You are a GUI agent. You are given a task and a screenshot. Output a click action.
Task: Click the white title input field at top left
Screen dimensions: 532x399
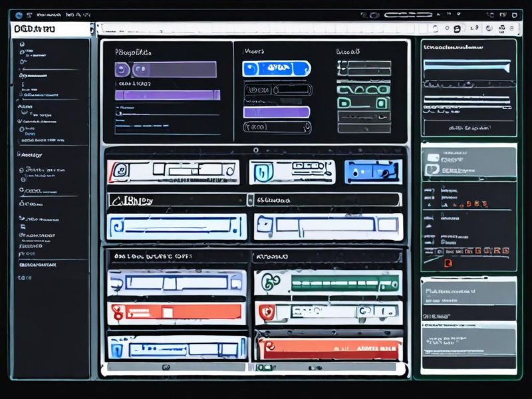51,29
